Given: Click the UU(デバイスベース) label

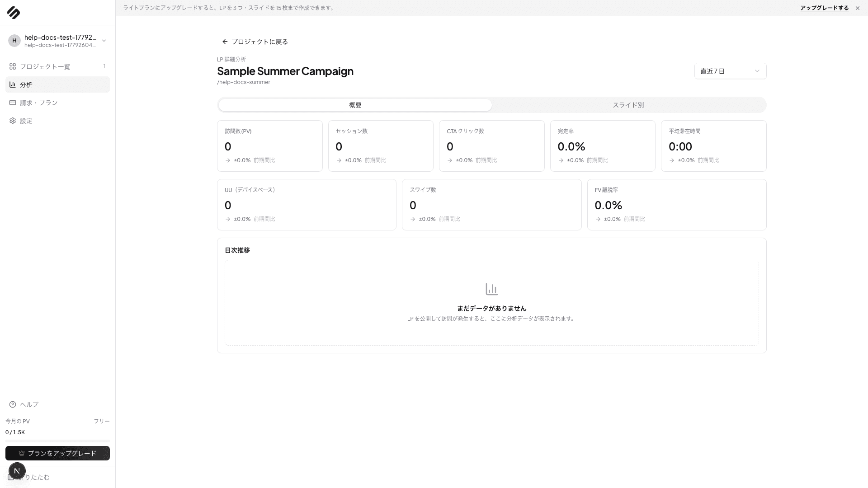Looking at the screenshot, I should (250, 190).
